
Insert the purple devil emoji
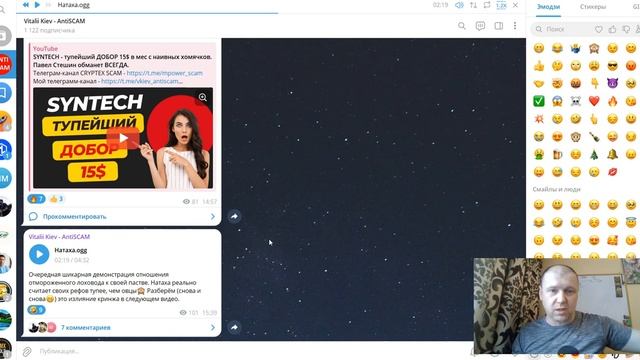[x=612, y=83]
